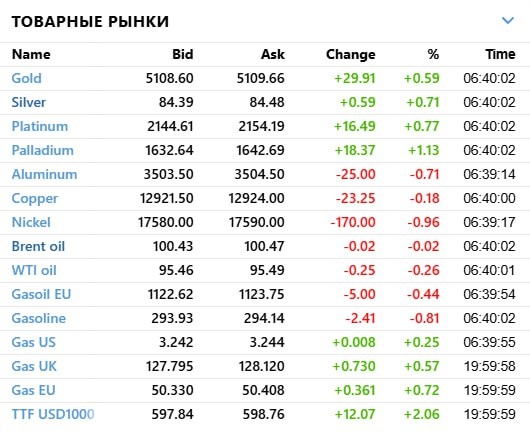530x435 pixels.
Task: Click the Time column header
Action: 501,54
